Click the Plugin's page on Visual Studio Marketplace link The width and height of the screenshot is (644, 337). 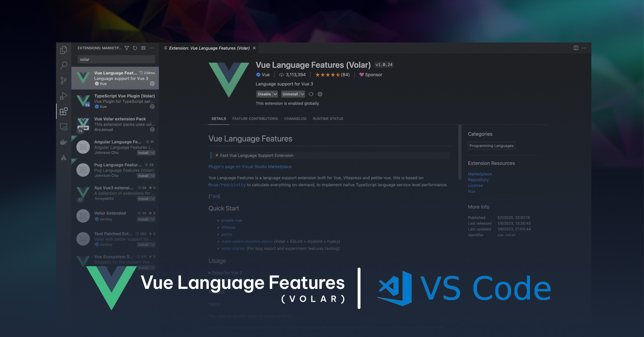pyautogui.click(x=249, y=167)
